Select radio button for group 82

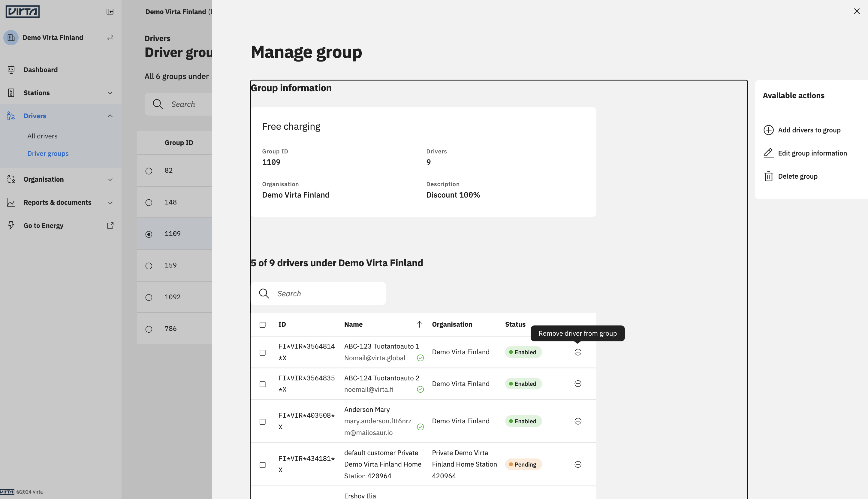[x=149, y=171]
